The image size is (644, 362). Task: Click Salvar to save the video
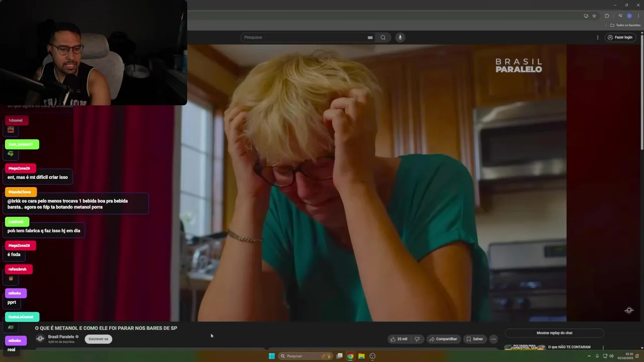(x=474, y=339)
